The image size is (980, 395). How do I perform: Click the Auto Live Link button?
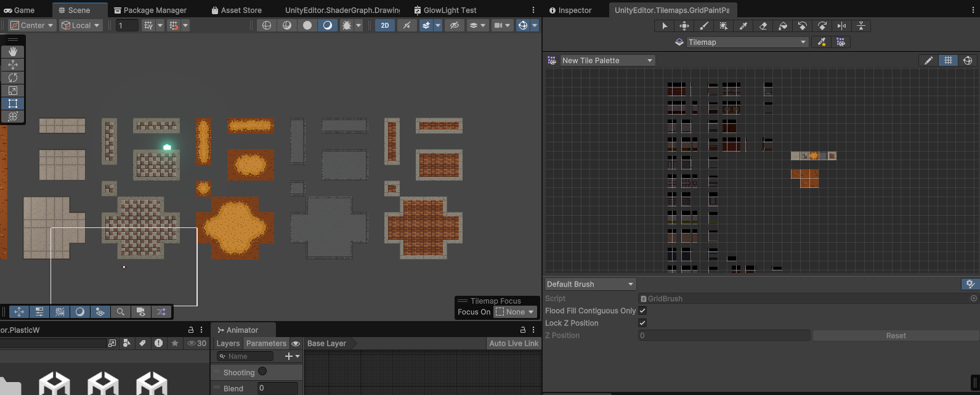click(x=514, y=343)
